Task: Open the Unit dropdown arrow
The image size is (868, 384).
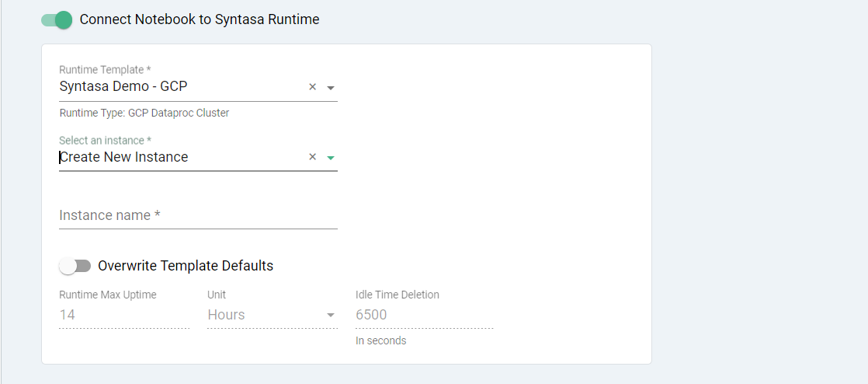Action: tap(331, 315)
